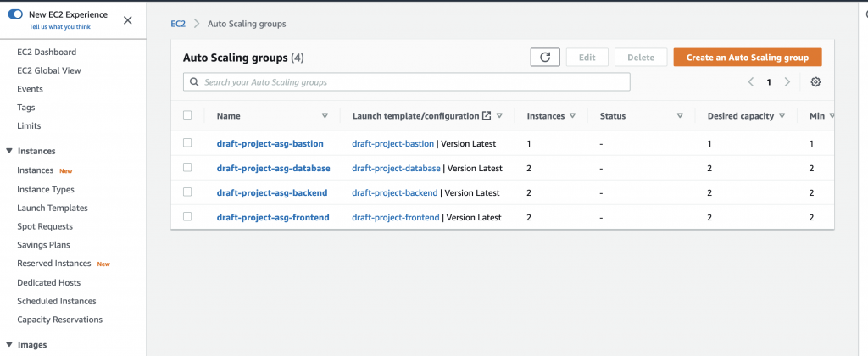Click the EC2 breadcrumb link
This screenshot has width=868, height=356.
(x=178, y=24)
